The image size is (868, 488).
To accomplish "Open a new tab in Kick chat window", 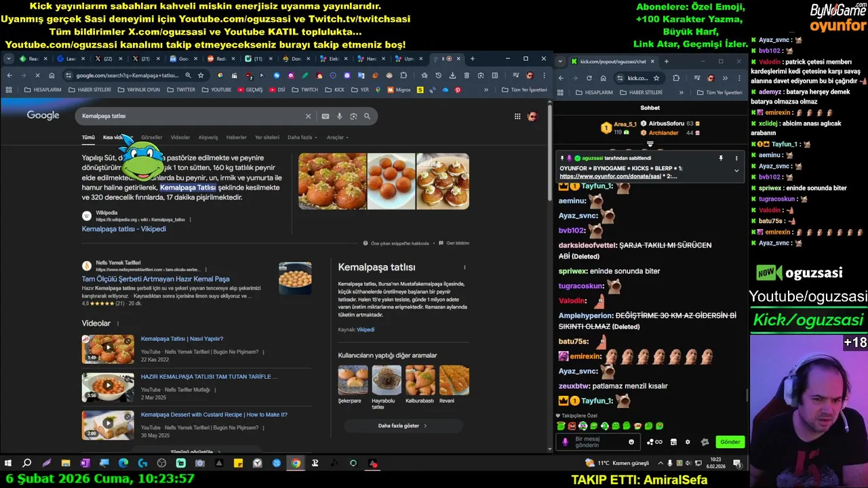I will [x=666, y=61].
